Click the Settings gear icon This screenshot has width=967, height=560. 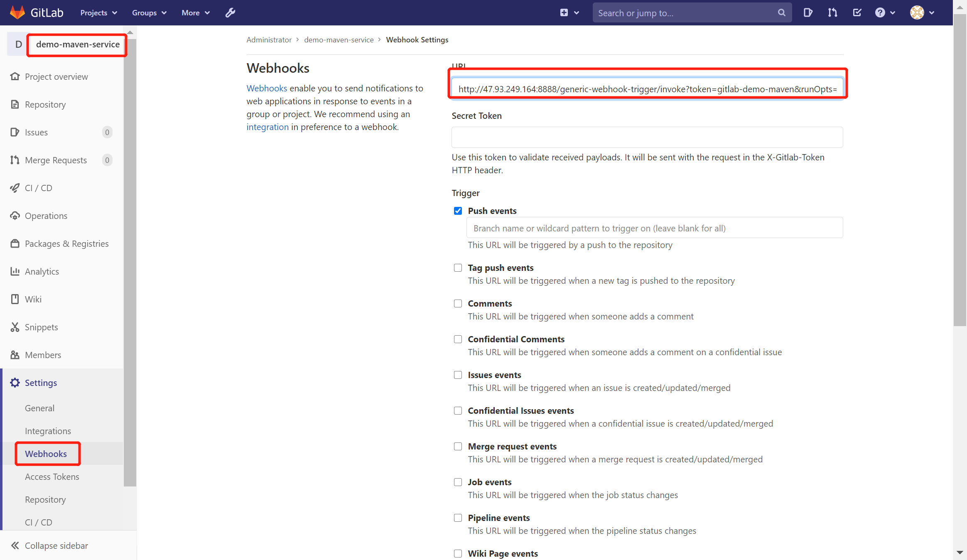coord(15,383)
